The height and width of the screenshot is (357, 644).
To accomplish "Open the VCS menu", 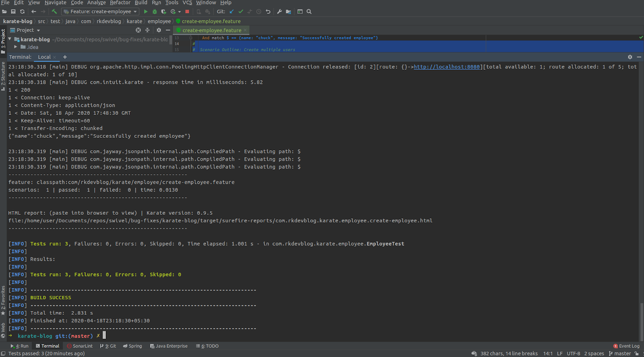I will pyautogui.click(x=187, y=2).
